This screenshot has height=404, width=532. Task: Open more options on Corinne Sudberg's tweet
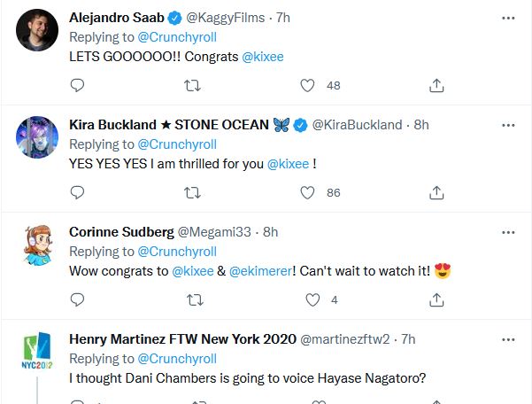(508, 232)
